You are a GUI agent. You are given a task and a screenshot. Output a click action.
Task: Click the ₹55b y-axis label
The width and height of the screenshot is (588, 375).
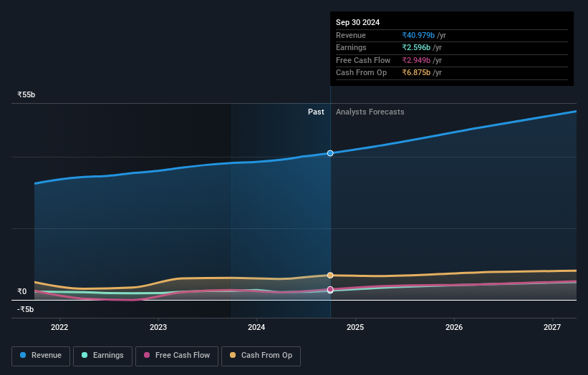(26, 94)
